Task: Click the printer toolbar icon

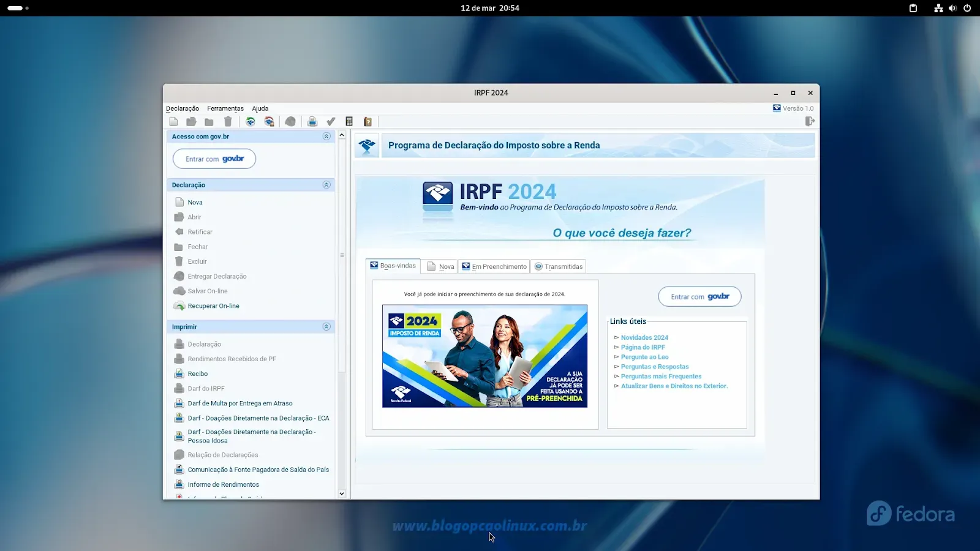Action: tap(312, 122)
